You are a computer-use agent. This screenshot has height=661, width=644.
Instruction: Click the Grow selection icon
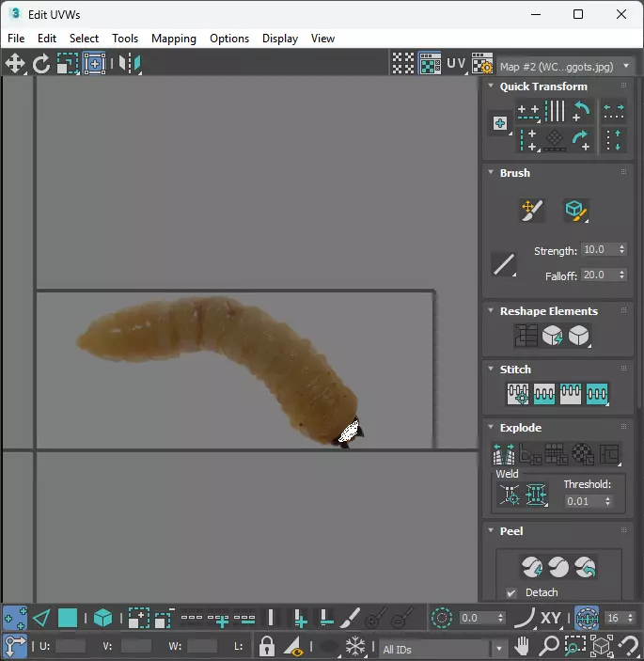(138, 618)
